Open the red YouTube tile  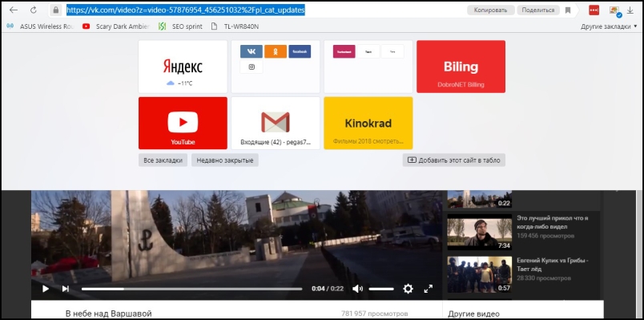183,123
